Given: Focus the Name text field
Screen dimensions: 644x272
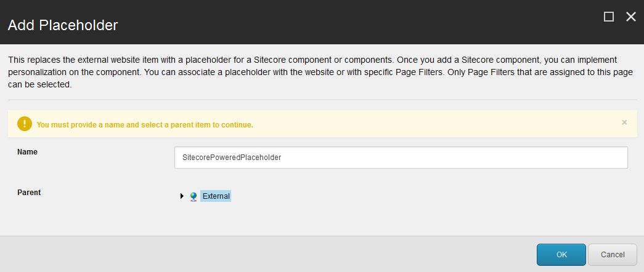Looking at the screenshot, I should click(401, 158).
